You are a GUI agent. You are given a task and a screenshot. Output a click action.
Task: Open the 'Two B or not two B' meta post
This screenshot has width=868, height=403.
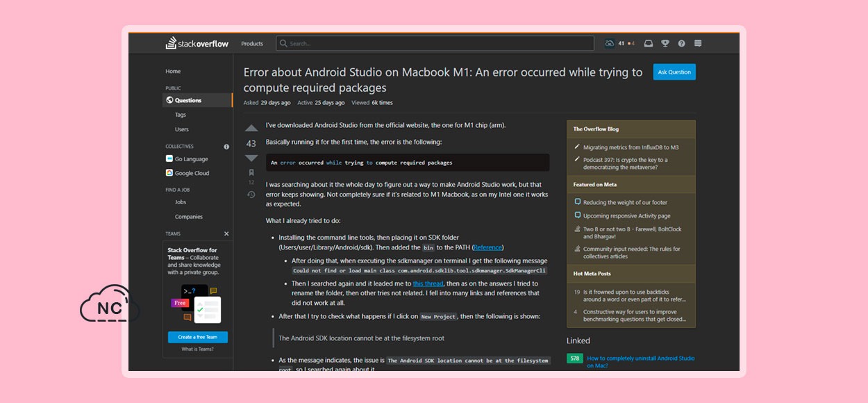633,233
